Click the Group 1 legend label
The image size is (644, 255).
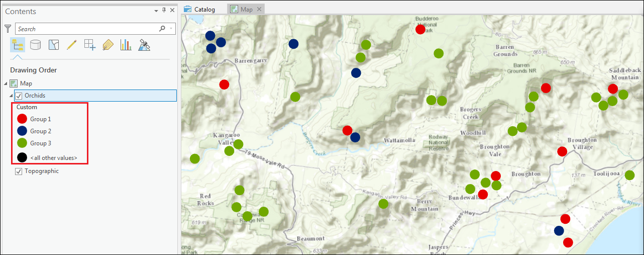[41, 119]
